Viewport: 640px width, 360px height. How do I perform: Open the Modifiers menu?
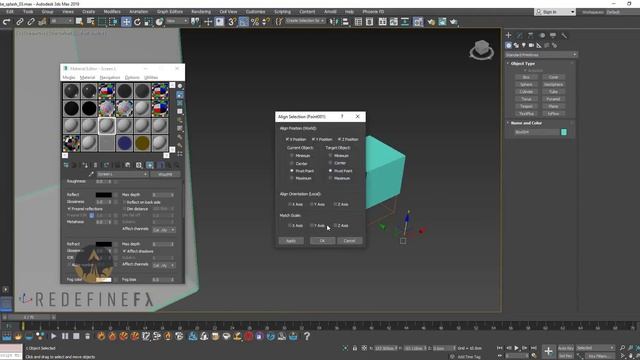[112, 12]
